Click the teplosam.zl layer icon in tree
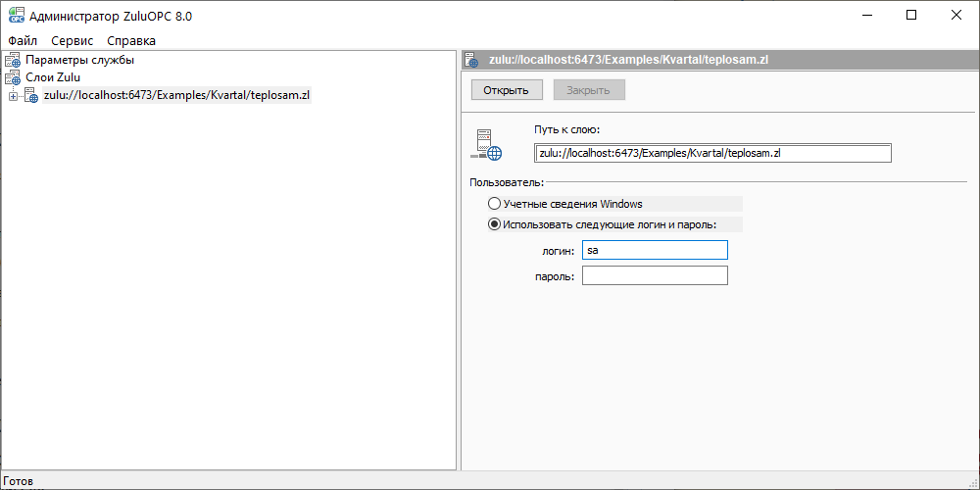This screenshot has width=980, height=490. click(x=31, y=95)
